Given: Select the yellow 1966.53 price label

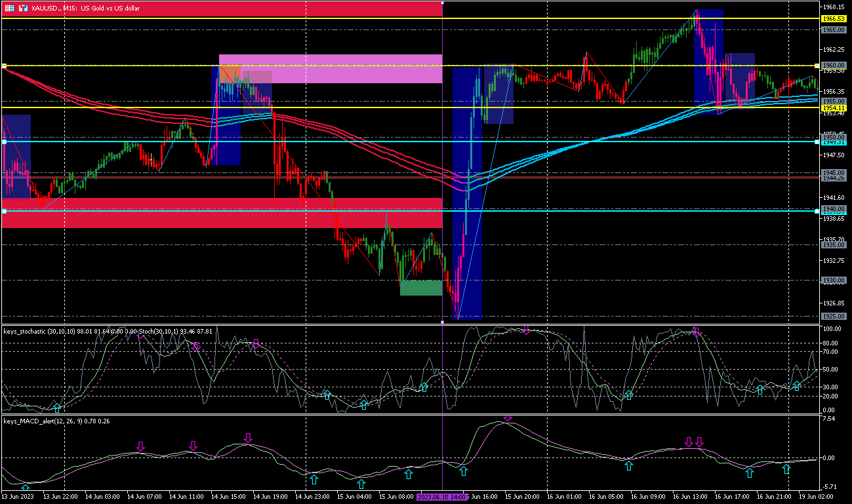Looking at the screenshot, I should 834,19.
